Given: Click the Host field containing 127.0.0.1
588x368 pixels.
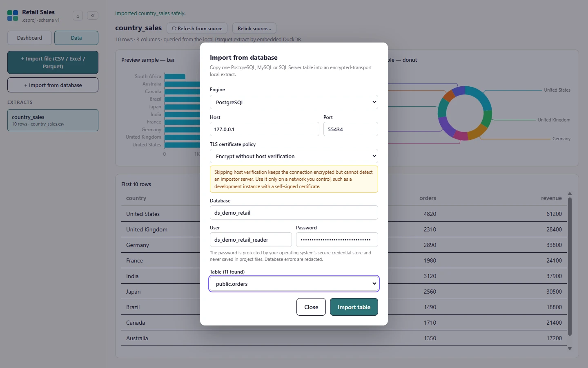Looking at the screenshot, I should pos(265,129).
